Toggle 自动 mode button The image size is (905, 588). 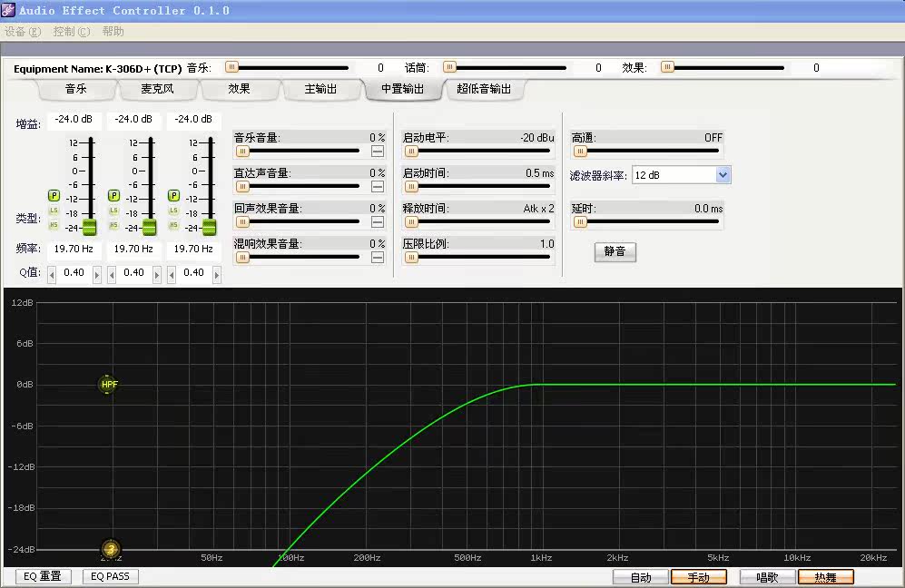[x=640, y=577]
